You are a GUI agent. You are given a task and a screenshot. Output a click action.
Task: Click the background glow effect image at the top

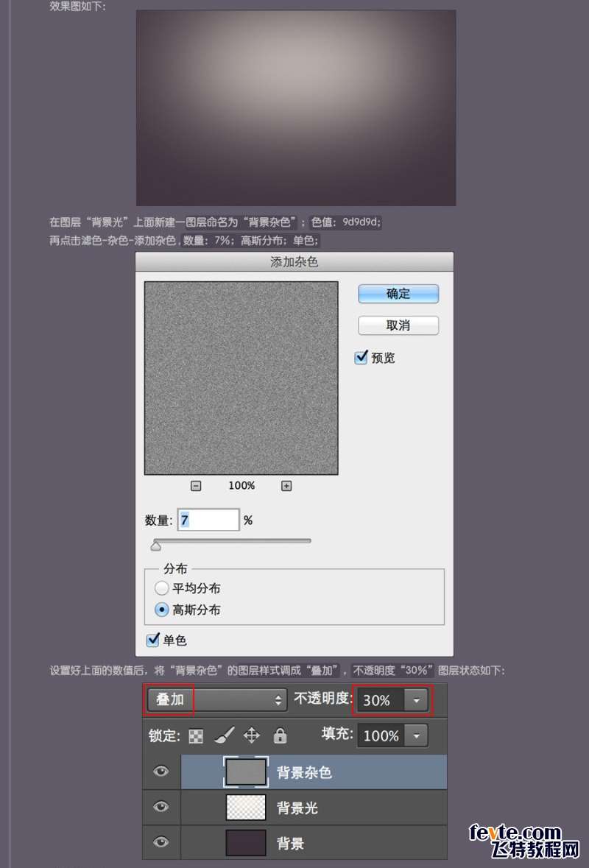[x=296, y=108]
